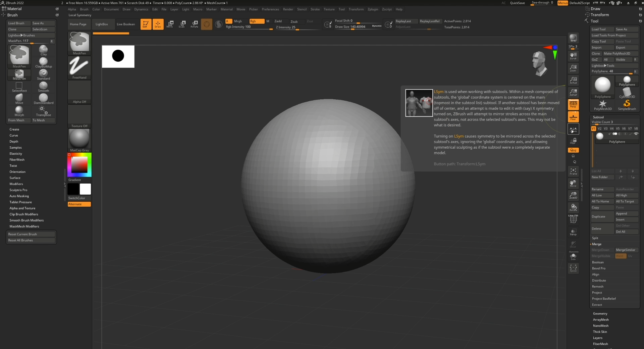Toggle the Persp perspective button
The height and width of the screenshot is (349, 644).
point(573,105)
